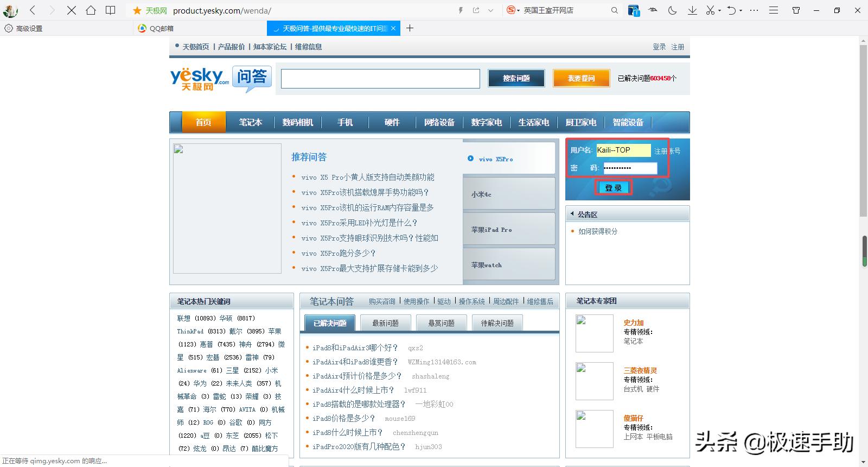Select the 数码相机 navigation item
Viewport: 868px width, 467px height.
coord(297,122)
